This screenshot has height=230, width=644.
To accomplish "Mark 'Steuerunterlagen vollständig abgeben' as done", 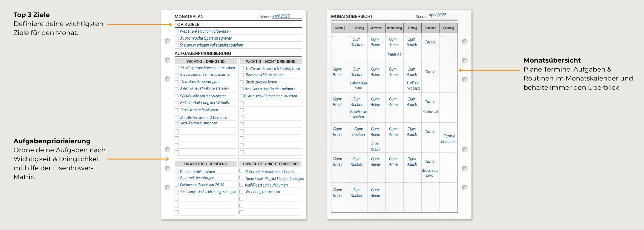I will [176, 45].
